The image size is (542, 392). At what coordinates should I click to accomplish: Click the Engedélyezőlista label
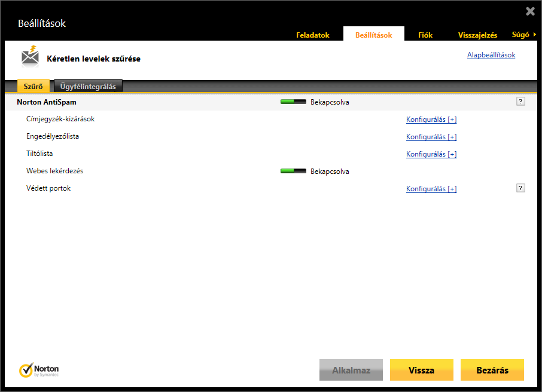pyautogui.click(x=53, y=136)
